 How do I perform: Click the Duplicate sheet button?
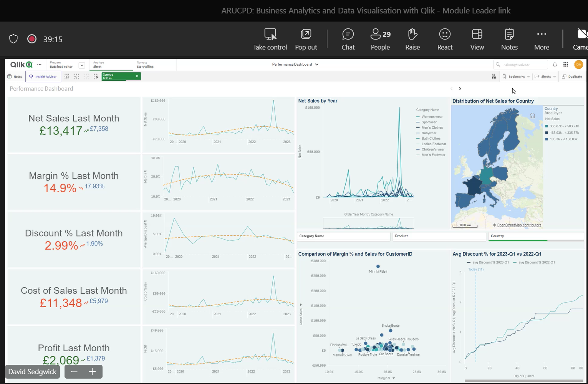click(x=572, y=76)
